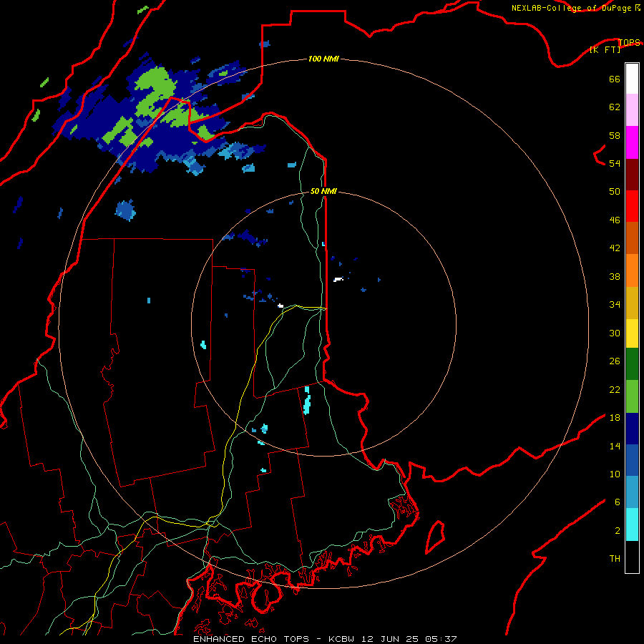Viewport: 644px width, 644px height.
Task: Click the legend value 66
Action: pyautogui.click(x=615, y=79)
